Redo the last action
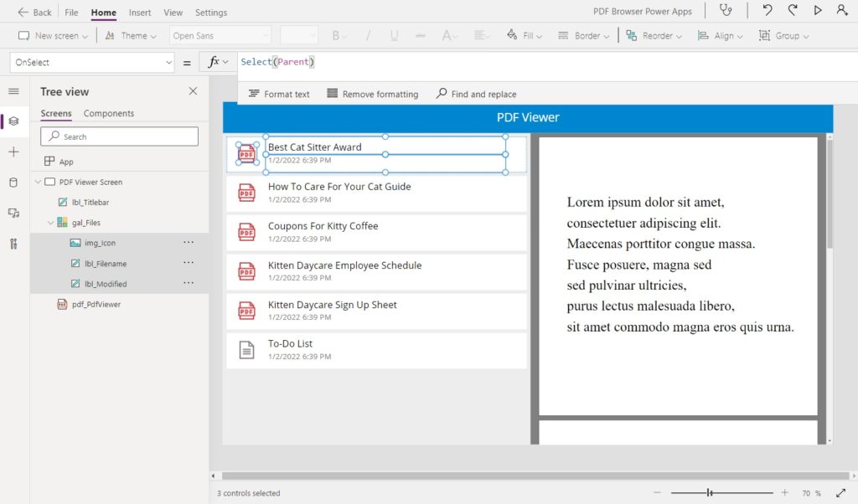Screen dimensions: 858x504 coord(793,10)
